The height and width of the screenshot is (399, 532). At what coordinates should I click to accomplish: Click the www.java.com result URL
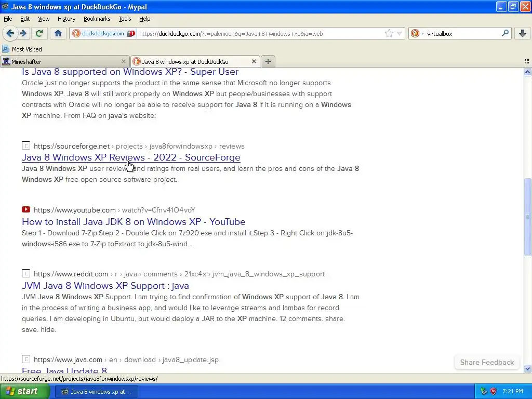click(x=126, y=360)
